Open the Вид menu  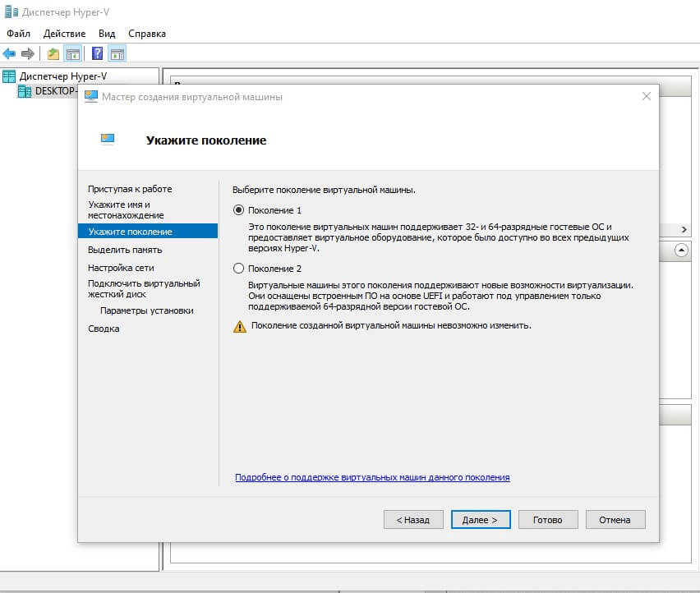point(107,34)
